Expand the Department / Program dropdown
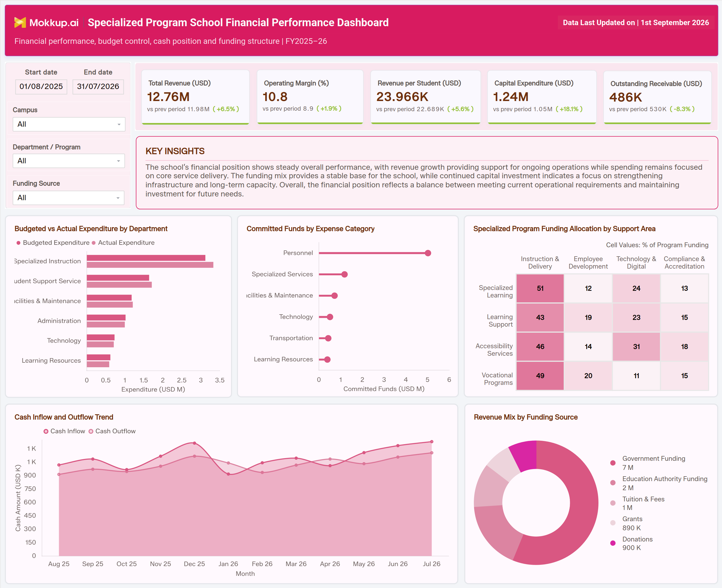This screenshot has height=588, width=722. 69,161
